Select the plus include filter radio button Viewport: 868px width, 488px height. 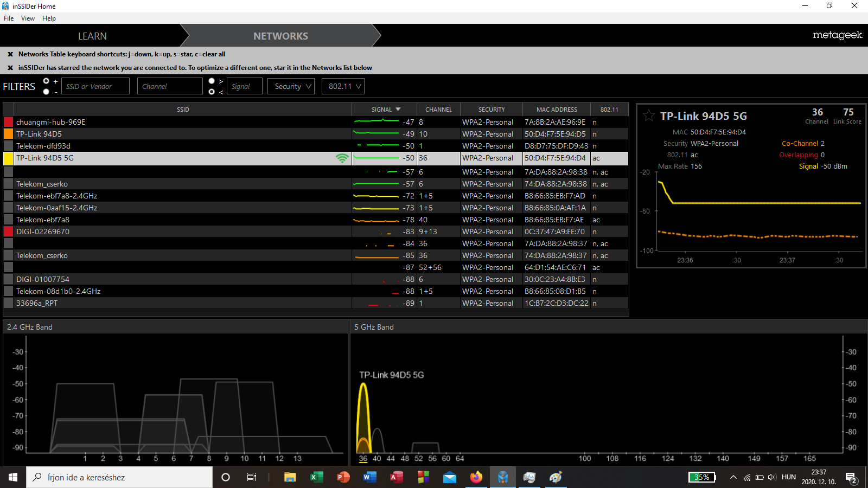[x=46, y=81]
